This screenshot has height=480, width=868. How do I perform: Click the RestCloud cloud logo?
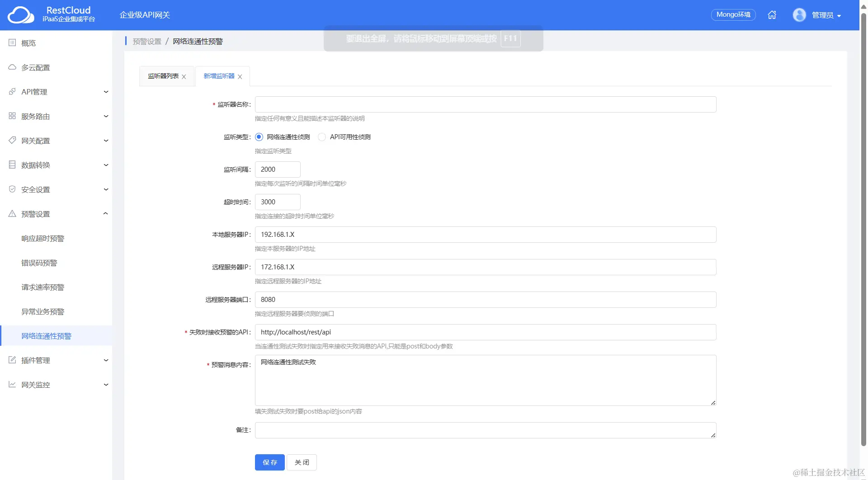coord(21,15)
